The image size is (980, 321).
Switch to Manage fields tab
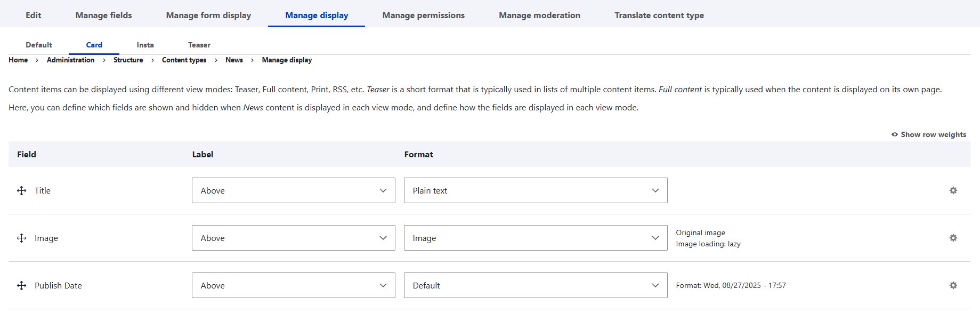[x=104, y=15]
